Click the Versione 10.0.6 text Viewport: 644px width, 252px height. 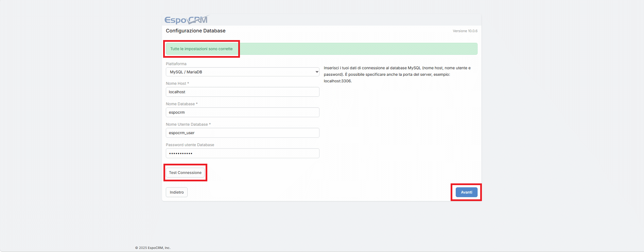point(465,31)
